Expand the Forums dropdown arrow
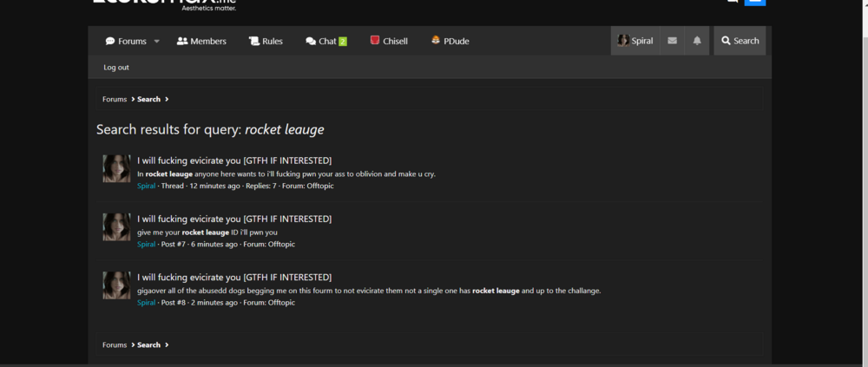 157,41
